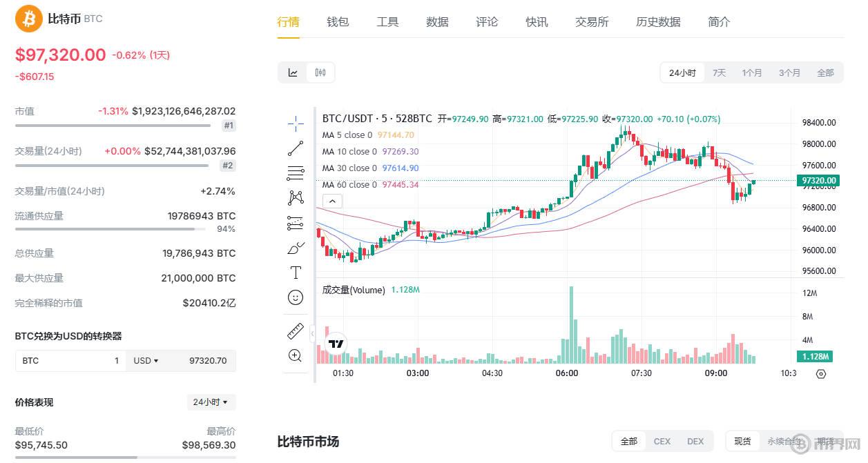This screenshot has height=463, width=868.
Task: Select the trend line drawing tool
Action: [296, 148]
